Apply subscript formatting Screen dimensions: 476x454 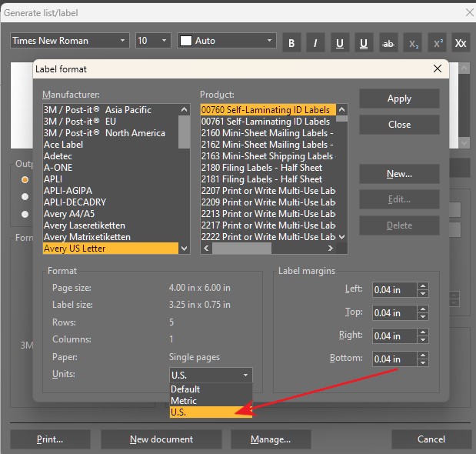(x=412, y=43)
